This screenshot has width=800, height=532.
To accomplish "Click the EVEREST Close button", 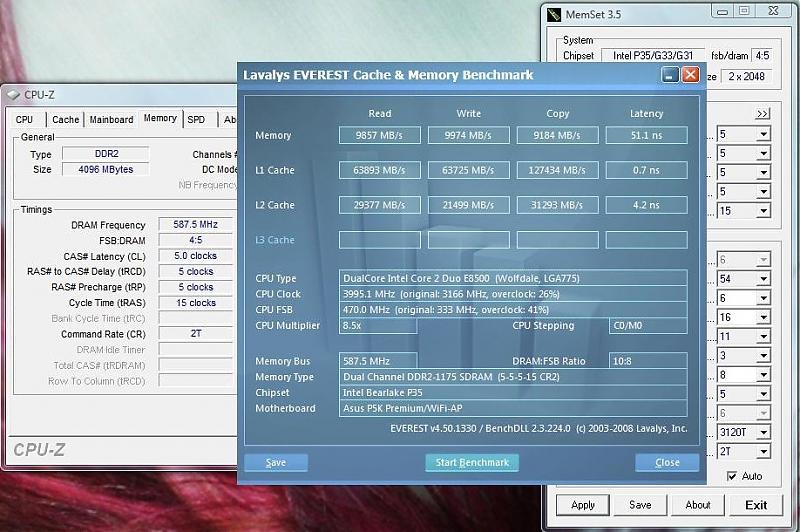I will [667, 463].
